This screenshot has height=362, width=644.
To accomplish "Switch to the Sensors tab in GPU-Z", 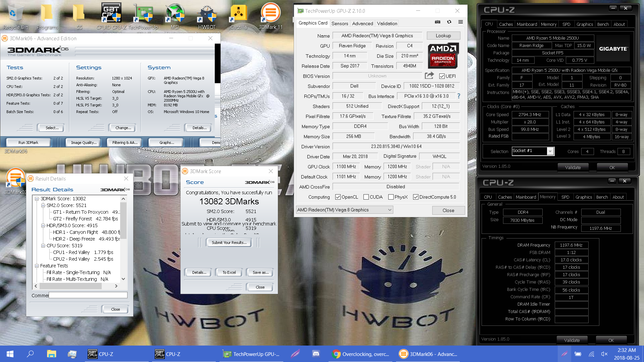I will coord(340,23).
